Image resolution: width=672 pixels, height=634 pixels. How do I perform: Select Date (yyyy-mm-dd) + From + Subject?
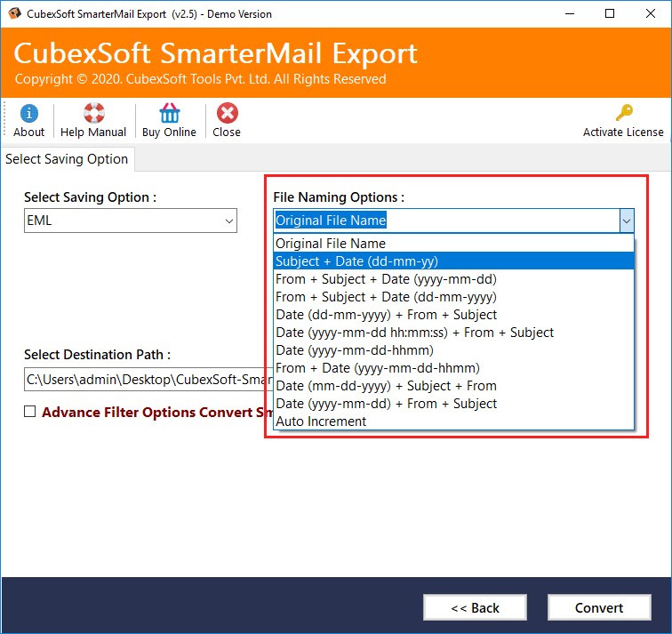click(453, 404)
